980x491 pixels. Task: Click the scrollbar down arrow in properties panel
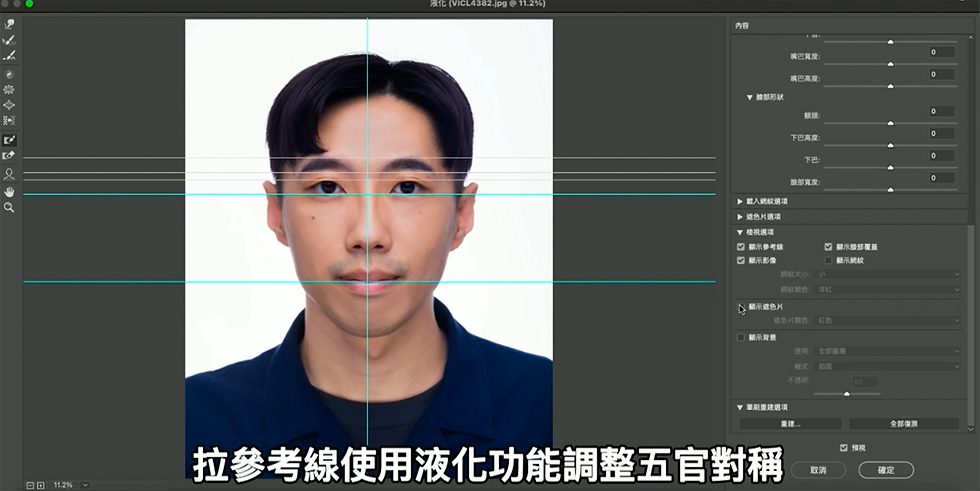(970, 429)
